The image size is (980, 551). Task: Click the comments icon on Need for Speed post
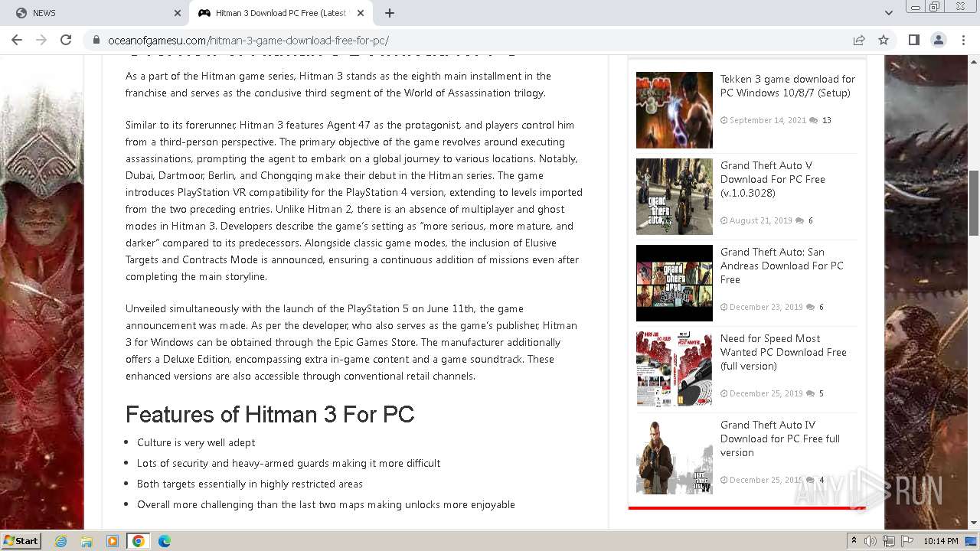(x=810, y=394)
